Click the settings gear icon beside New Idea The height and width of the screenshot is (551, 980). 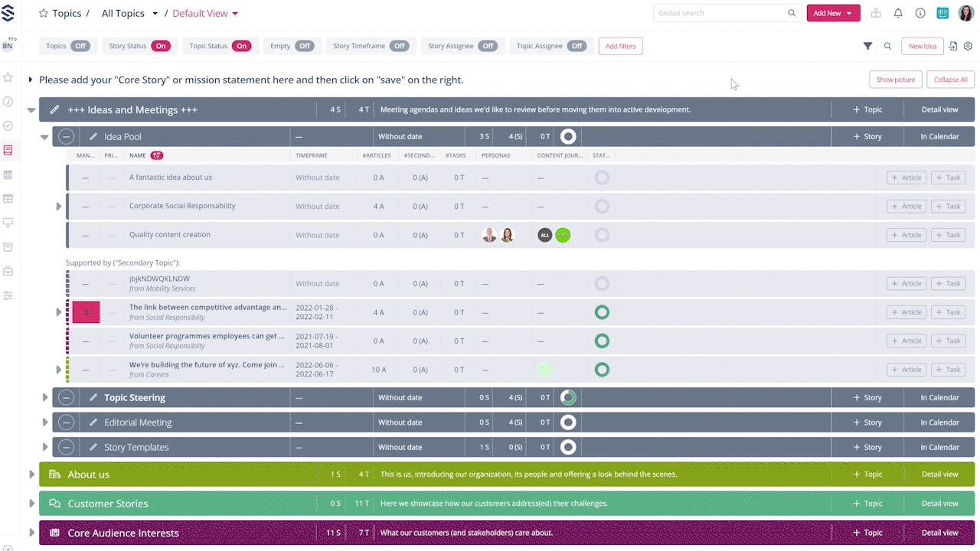(968, 46)
